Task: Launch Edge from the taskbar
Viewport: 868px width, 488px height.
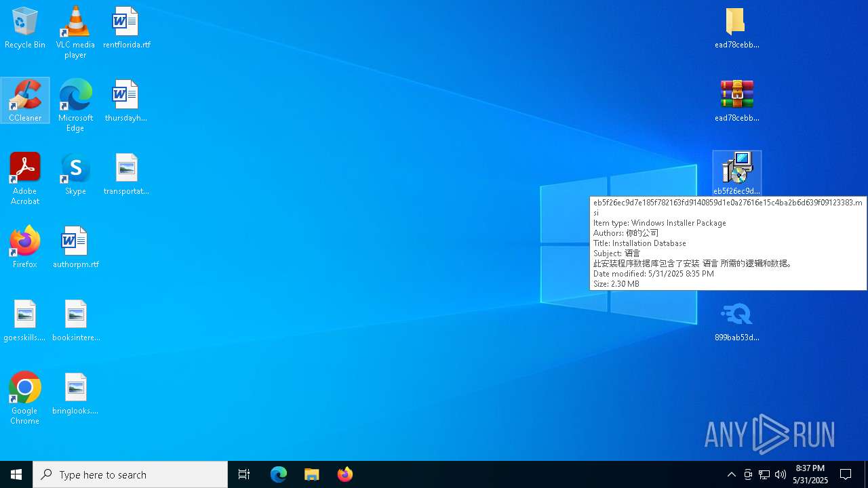Action: 279,474
